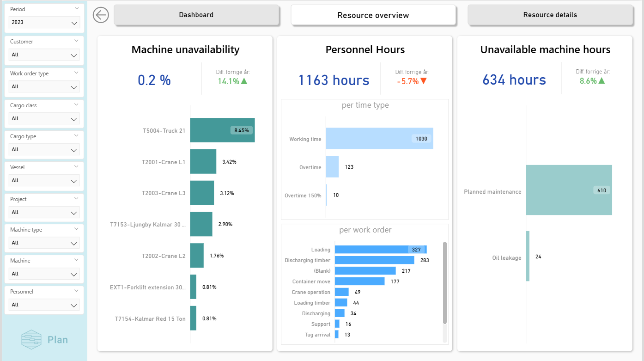Click the Planned maintenance bar
The image size is (644, 361).
tap(568, 190)
